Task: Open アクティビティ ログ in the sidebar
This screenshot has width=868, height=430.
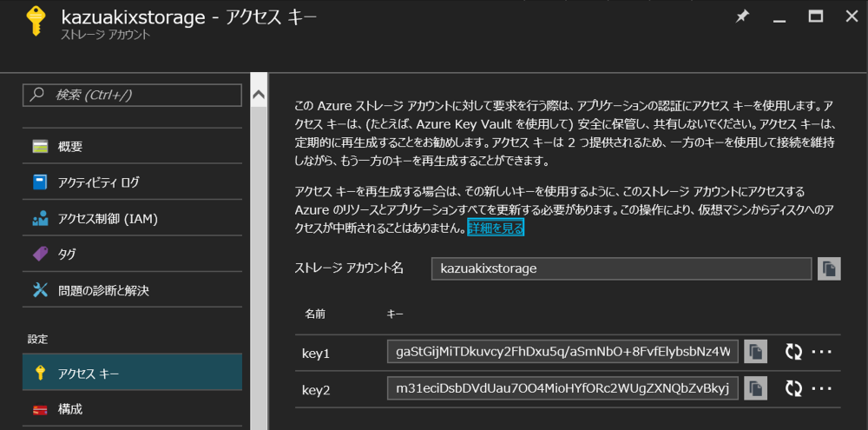Action: pyautogui.click(x=132, y=182)
